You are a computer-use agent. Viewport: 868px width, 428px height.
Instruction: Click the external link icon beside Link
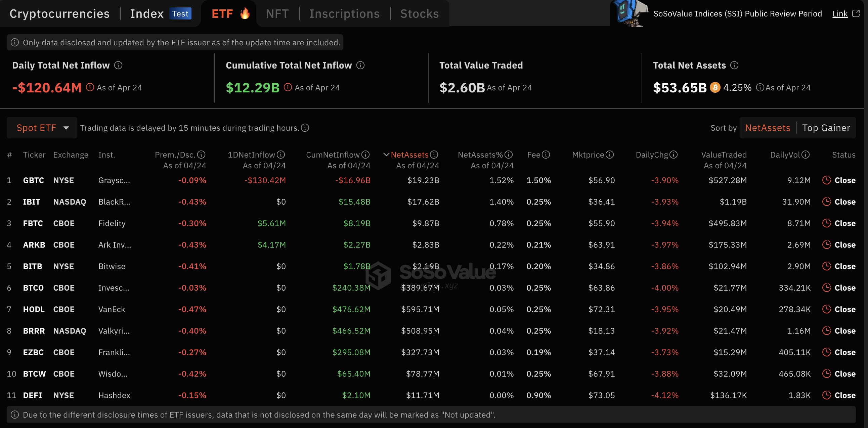pos(856,13)
